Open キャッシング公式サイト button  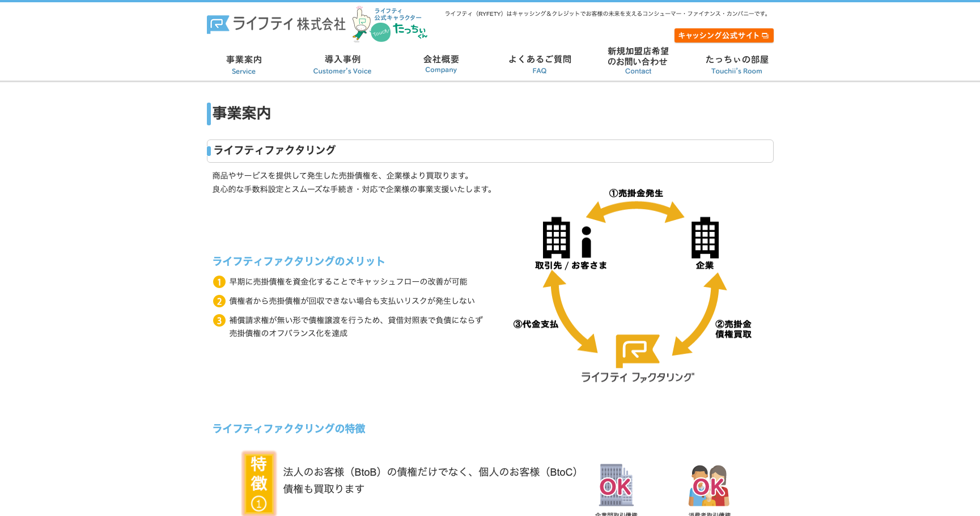[x=724, y=35]
